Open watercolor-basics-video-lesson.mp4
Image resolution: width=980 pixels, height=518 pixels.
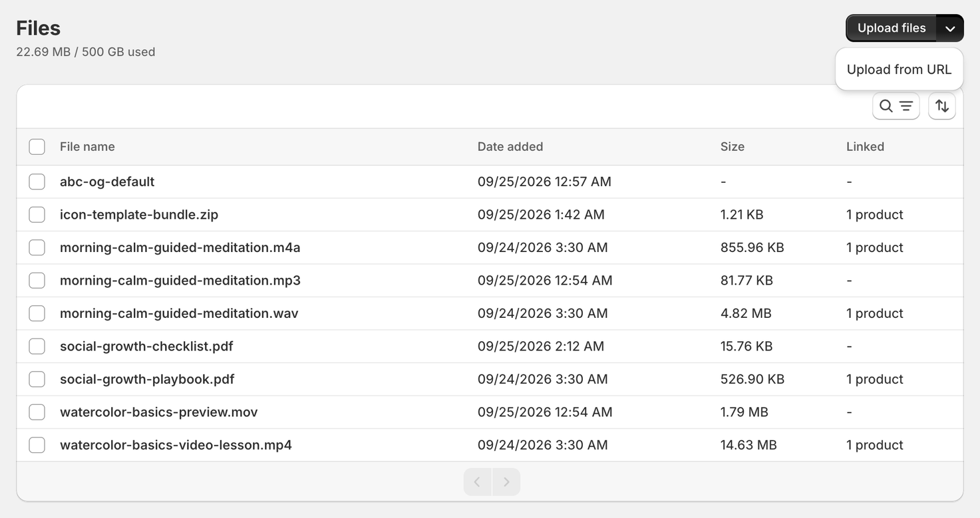[176, 445]
